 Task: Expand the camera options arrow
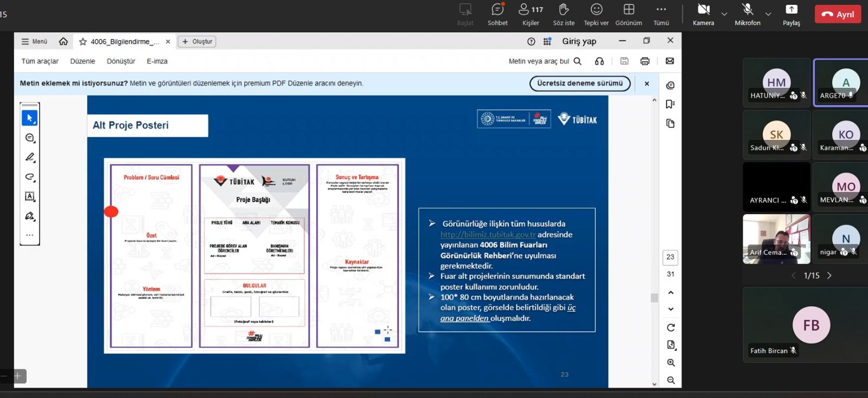724,14
